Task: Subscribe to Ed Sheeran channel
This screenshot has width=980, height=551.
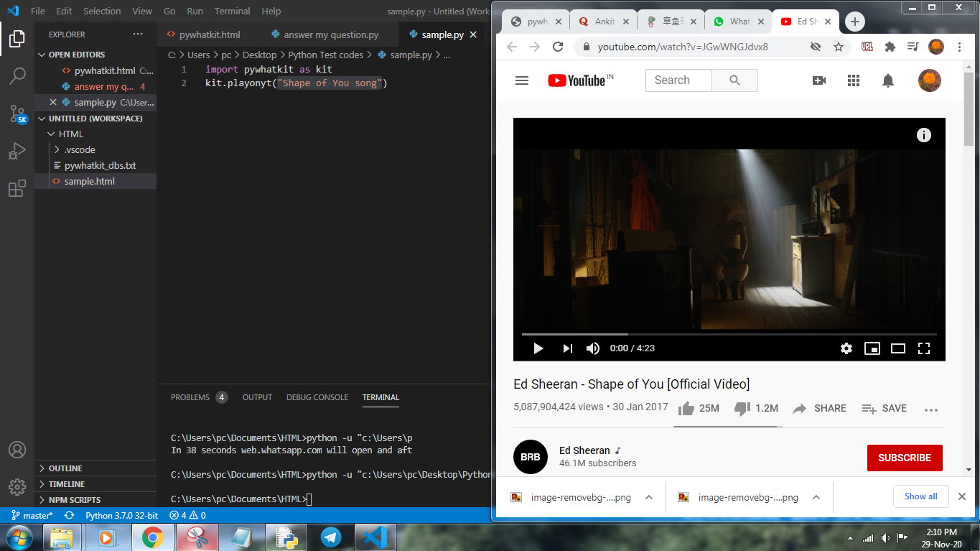Action: click(x=905, y=458)
